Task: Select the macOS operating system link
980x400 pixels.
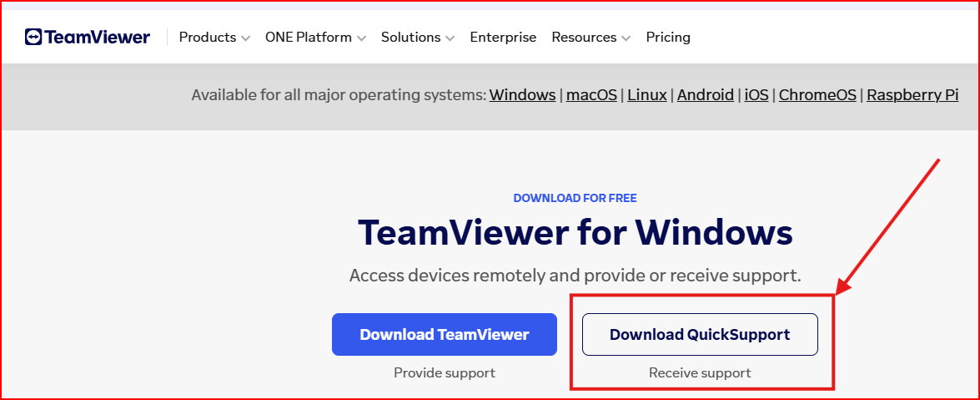Action: coord(591,95)
